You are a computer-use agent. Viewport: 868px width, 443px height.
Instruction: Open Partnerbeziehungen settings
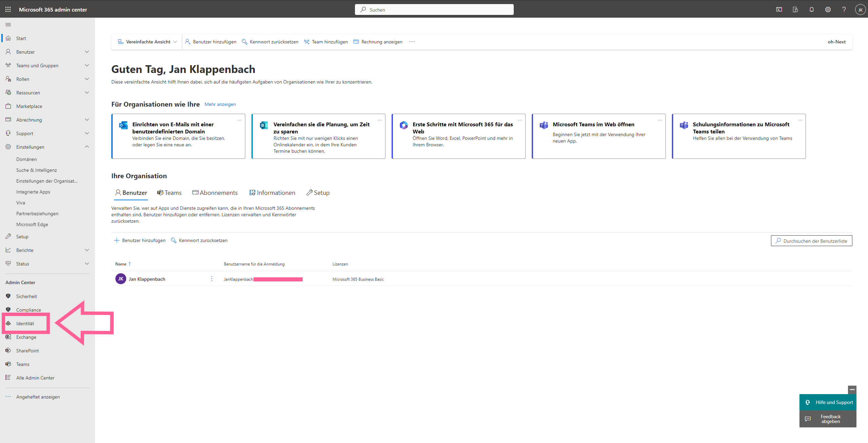[x=37, y=213]
